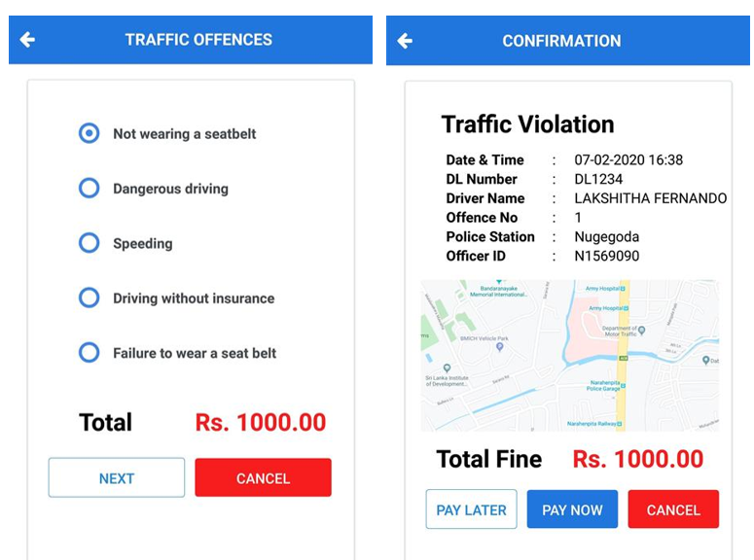Click Narahenpita Railway station marker
The height and width of the screenshot is (560, 754).
[620, 424]
